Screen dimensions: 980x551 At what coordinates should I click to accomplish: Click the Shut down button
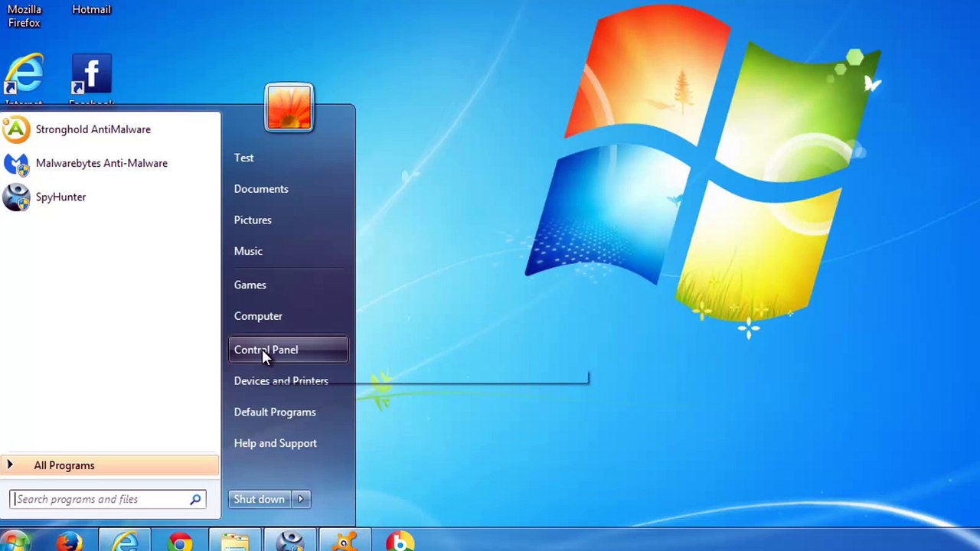(x=260, y=499)
